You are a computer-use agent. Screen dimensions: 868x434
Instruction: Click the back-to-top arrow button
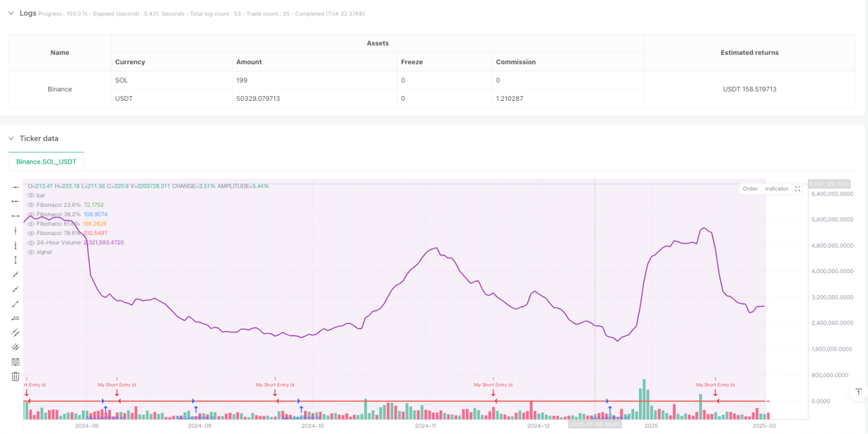click(858, 392)
